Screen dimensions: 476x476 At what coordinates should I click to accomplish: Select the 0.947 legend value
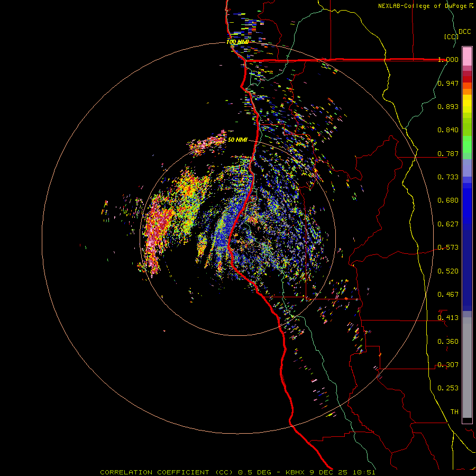(x=448, y=83)
